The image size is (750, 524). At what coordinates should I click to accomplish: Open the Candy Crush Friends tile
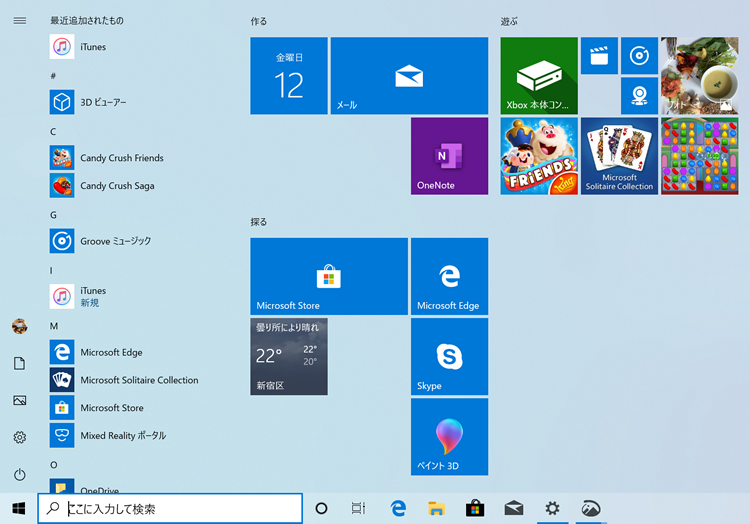pos(539,156)
